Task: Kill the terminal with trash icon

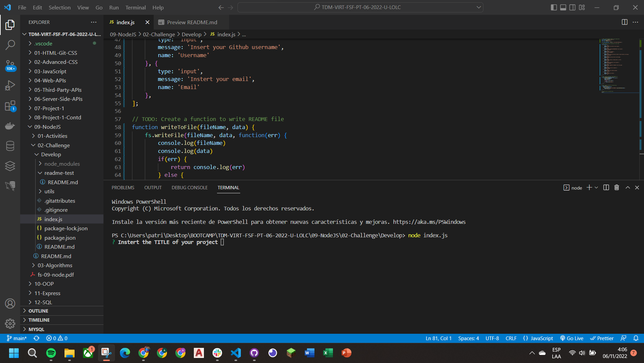Action: point(617,188)
